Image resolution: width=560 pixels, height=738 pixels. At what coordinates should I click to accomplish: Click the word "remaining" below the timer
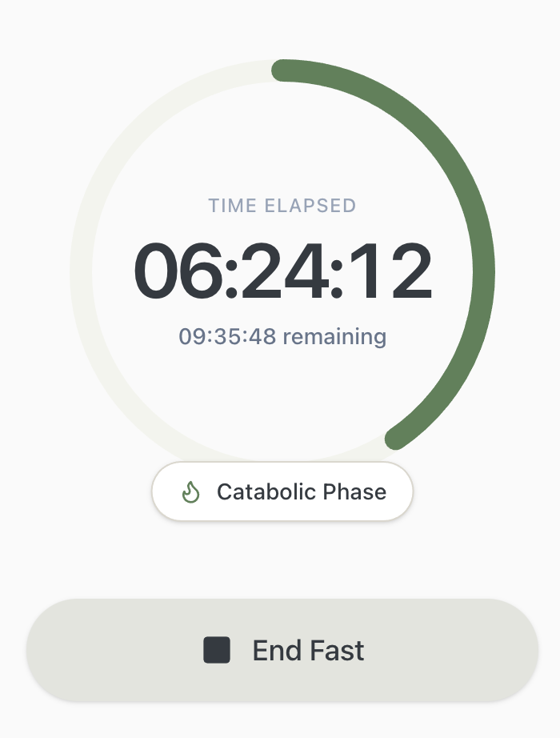[x=334, y=336]
